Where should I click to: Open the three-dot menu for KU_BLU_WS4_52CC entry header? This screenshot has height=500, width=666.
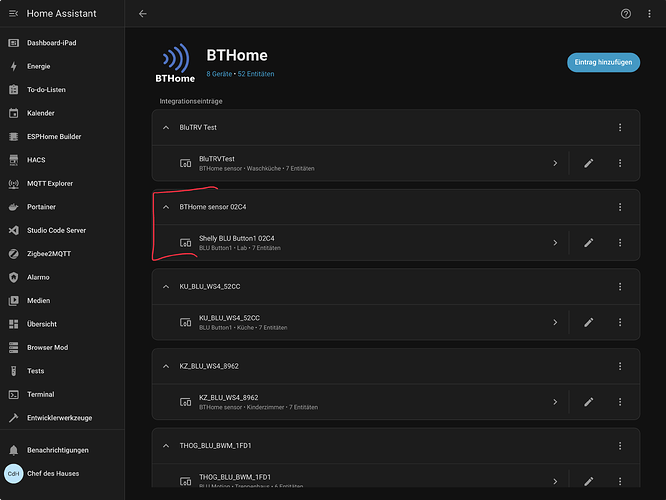coord(620,287)
